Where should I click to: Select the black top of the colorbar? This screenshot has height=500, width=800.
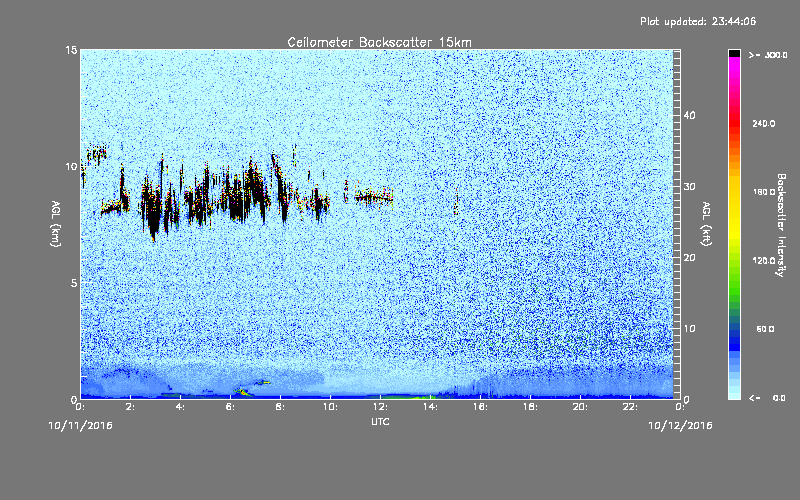(x=734, y=53)
